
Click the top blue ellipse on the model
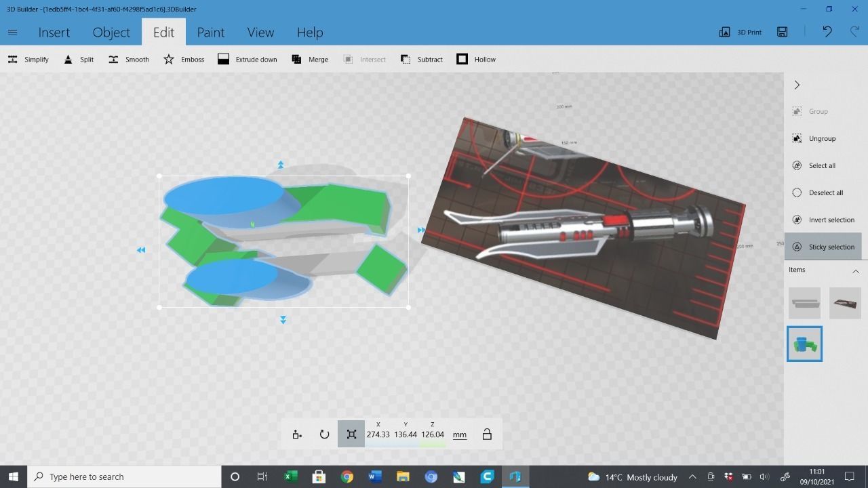point(224,196)
